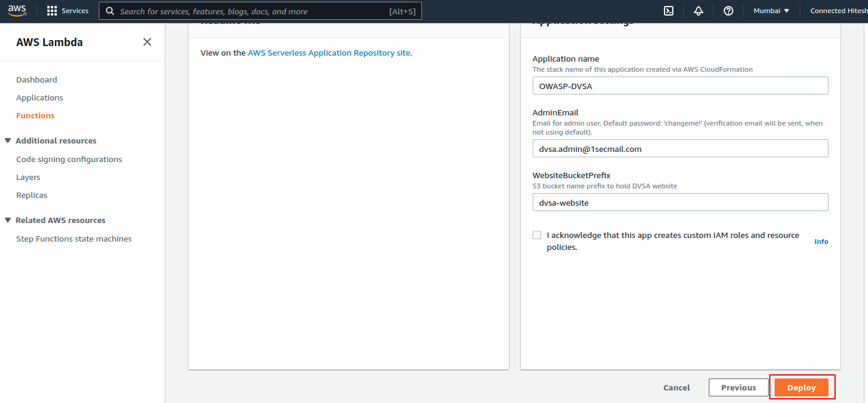This screenshot has height=403, width=868.
Task: Open account menu labeled Connected Hitesh
Action: (x=838, y=10)
